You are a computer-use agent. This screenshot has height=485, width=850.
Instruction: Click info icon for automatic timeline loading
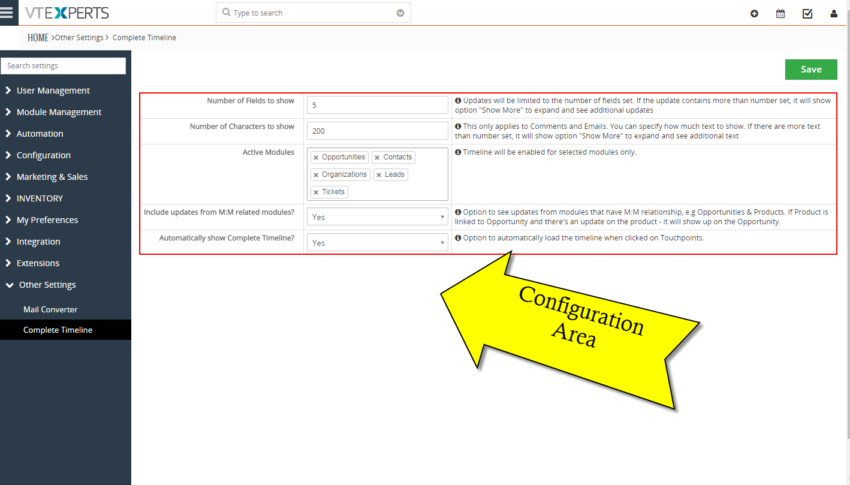click(458, 238)
